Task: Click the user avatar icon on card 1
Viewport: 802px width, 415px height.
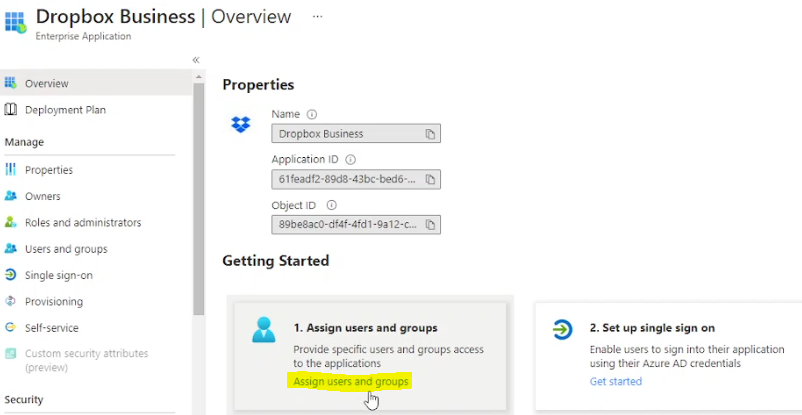Action: [x=264, y=330]
